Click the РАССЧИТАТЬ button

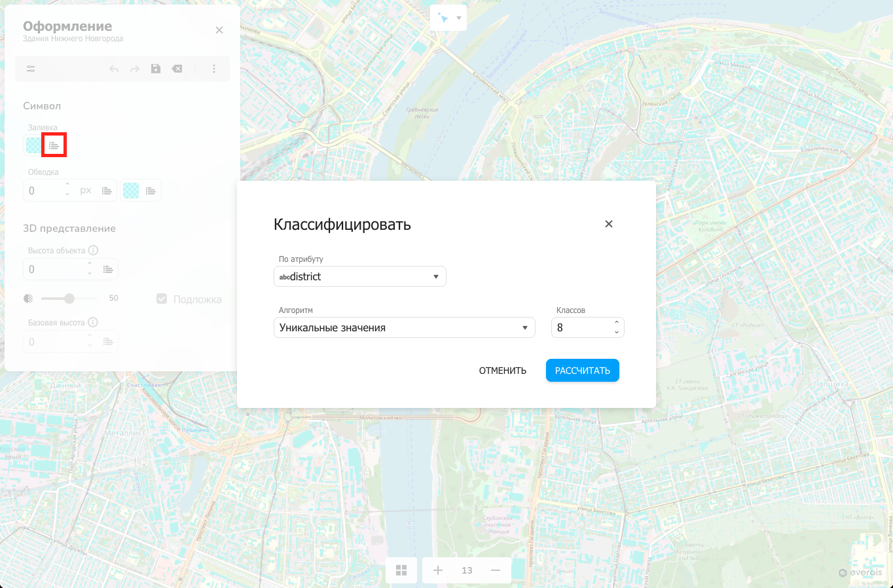pyautogui.click(x=583, y=371)
